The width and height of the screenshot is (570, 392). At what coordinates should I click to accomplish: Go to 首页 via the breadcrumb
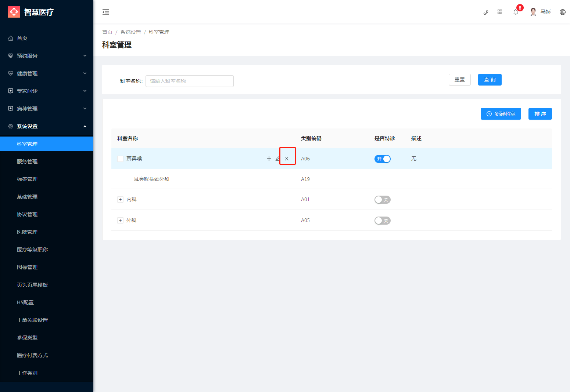click(x=107, y=32)
